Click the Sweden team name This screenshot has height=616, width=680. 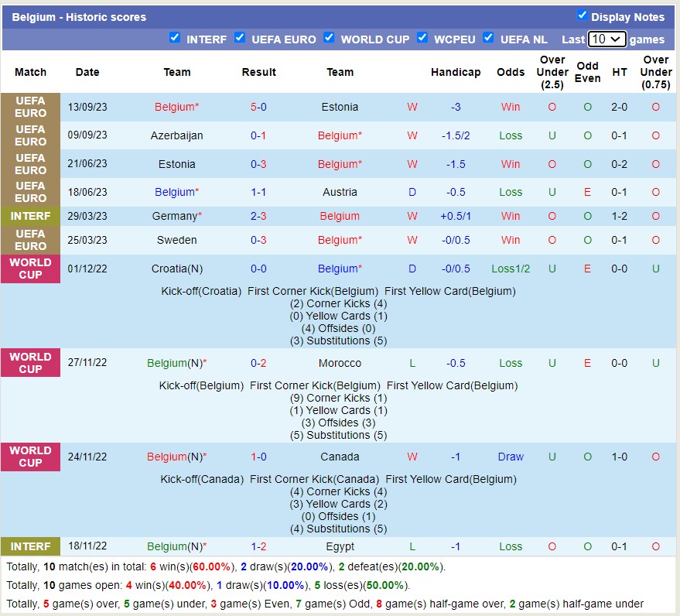point(176,240)
